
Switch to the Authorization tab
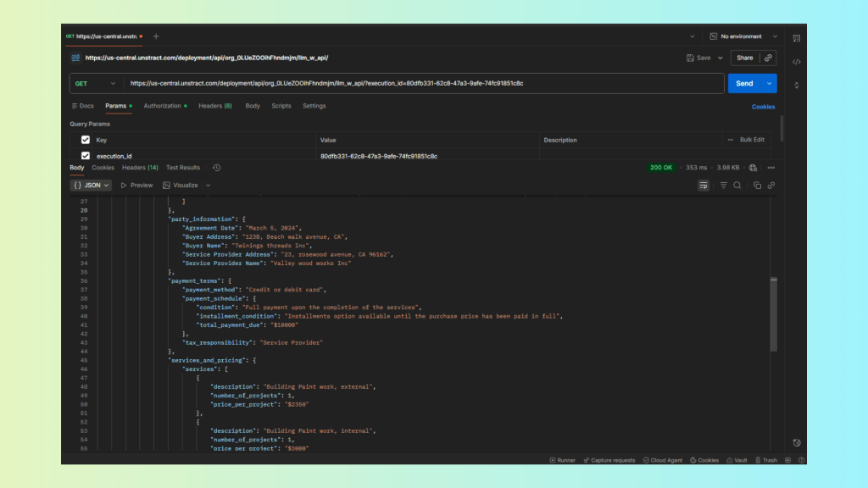pos(164,106)
